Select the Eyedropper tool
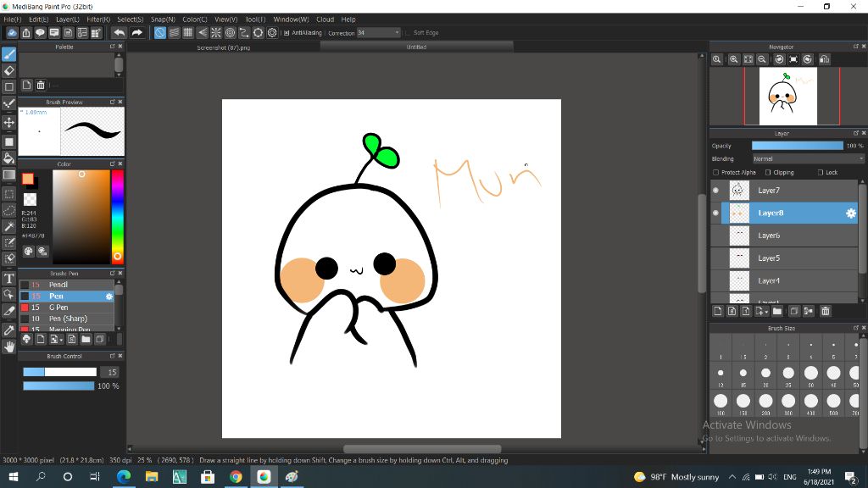 [x=8, y=330]
